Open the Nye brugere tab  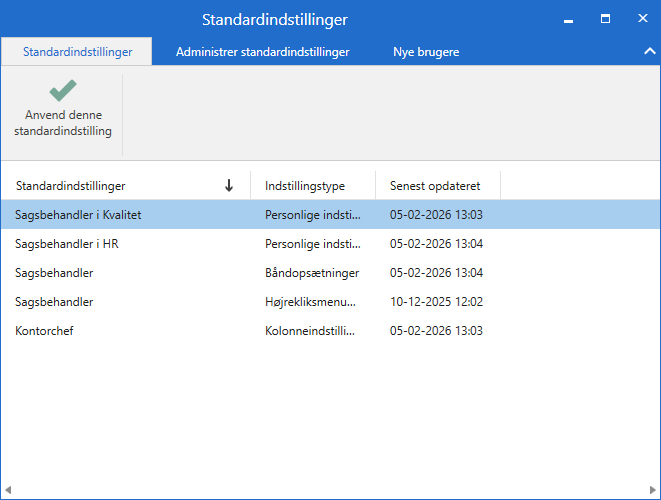(426, 52)
